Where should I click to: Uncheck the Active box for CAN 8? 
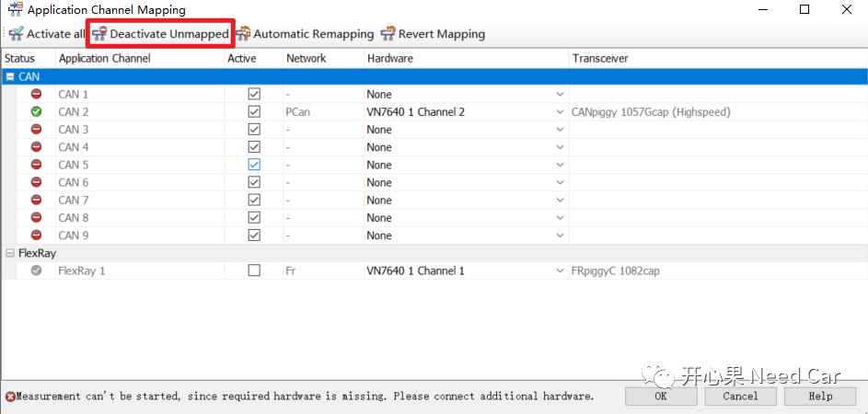254,217
